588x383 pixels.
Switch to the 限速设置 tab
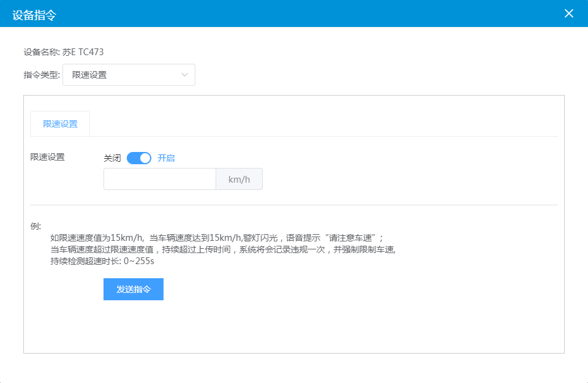tap(60, 124)
